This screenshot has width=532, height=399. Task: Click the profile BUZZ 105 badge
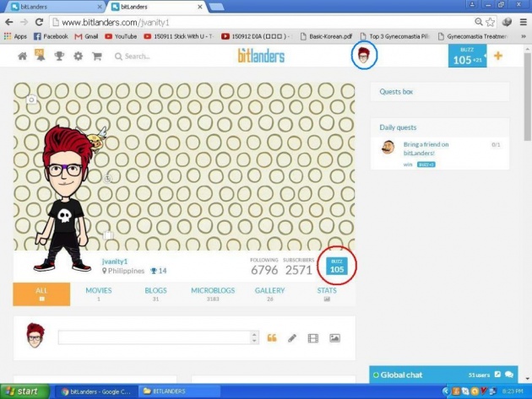[337, 266]
